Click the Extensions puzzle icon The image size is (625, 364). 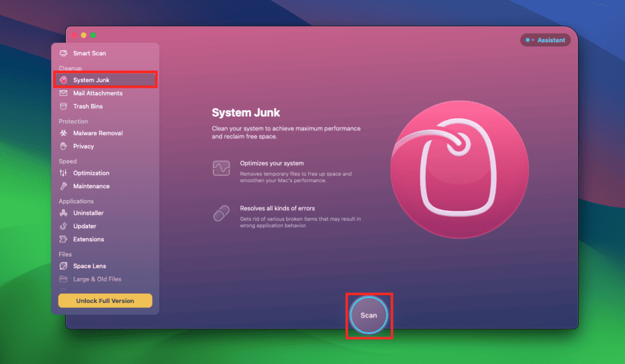click(x=63, y=240)
